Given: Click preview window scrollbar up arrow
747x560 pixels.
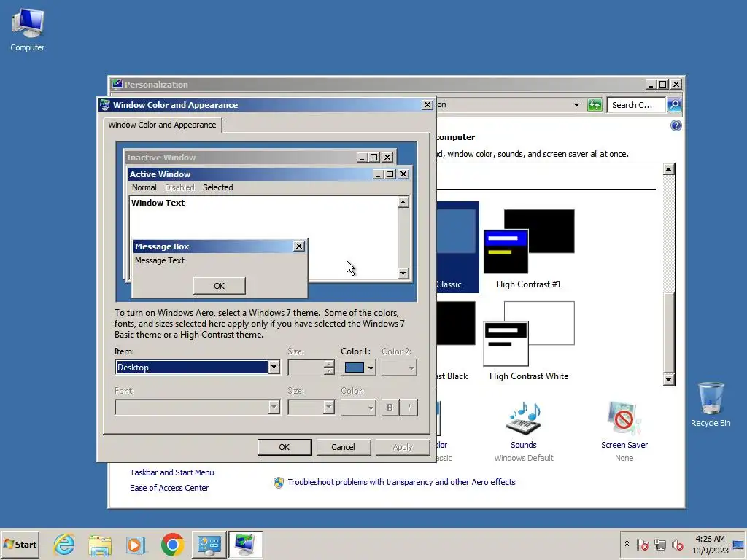Looking at the screenshot, I should pyautogui.click(x=403, y=203).
